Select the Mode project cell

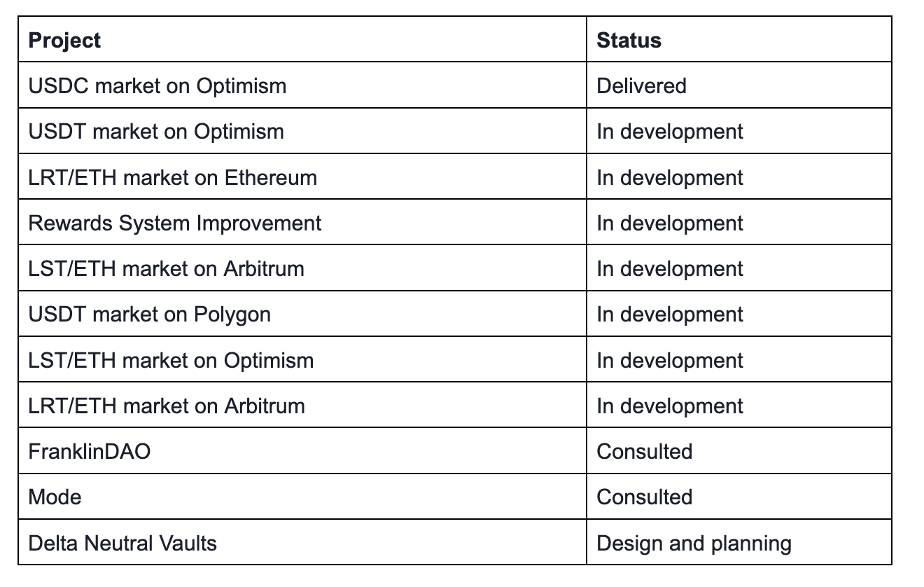(55, 497)
